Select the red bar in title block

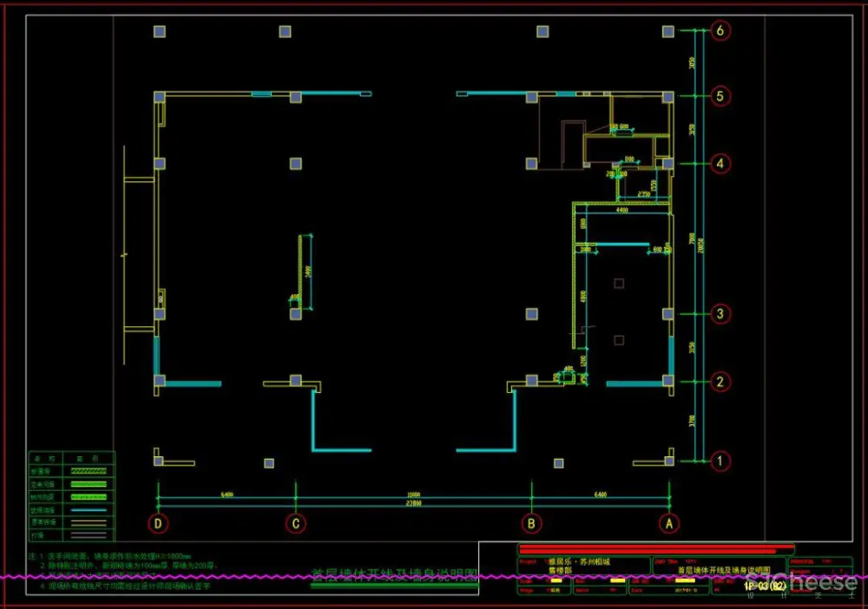click(656, 549)
